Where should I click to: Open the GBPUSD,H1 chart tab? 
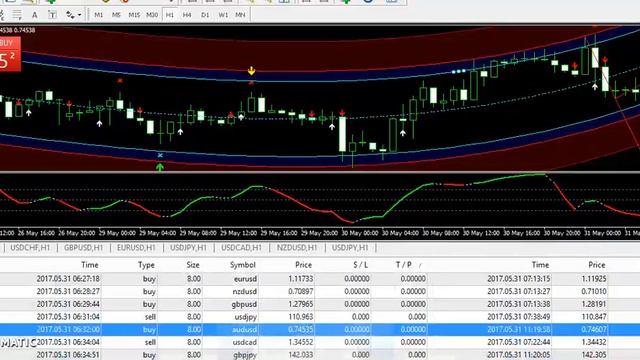[x=84, y=248]
